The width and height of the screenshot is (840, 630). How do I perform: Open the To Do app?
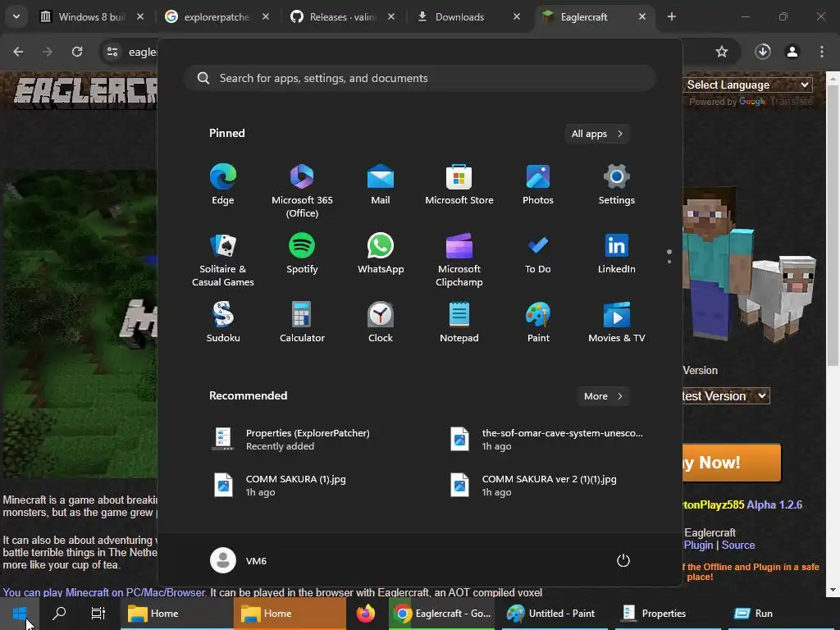pos(538,254)
